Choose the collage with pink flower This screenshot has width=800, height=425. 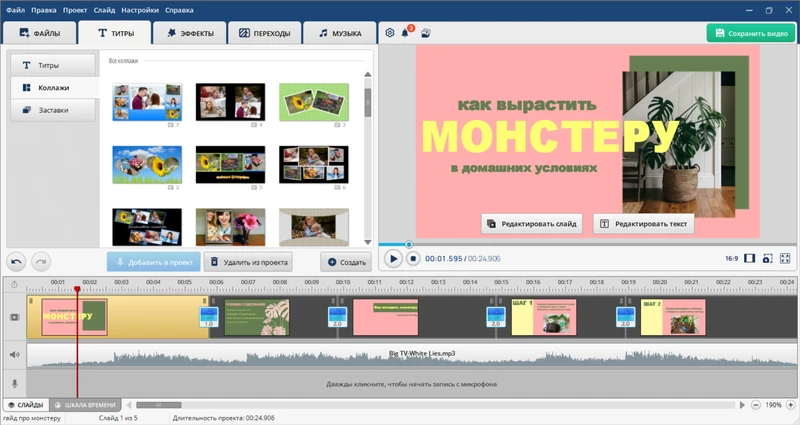click(x=231, y=227)
